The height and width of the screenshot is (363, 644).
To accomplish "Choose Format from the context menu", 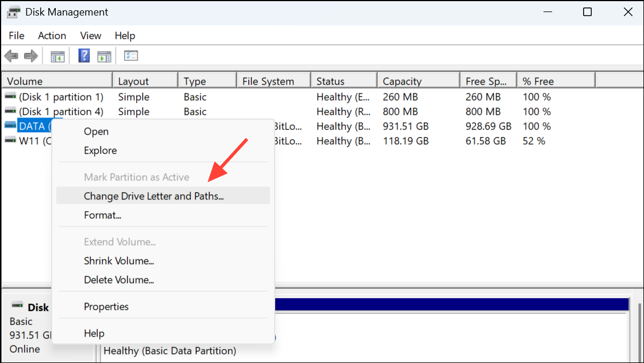I will 103,215.
